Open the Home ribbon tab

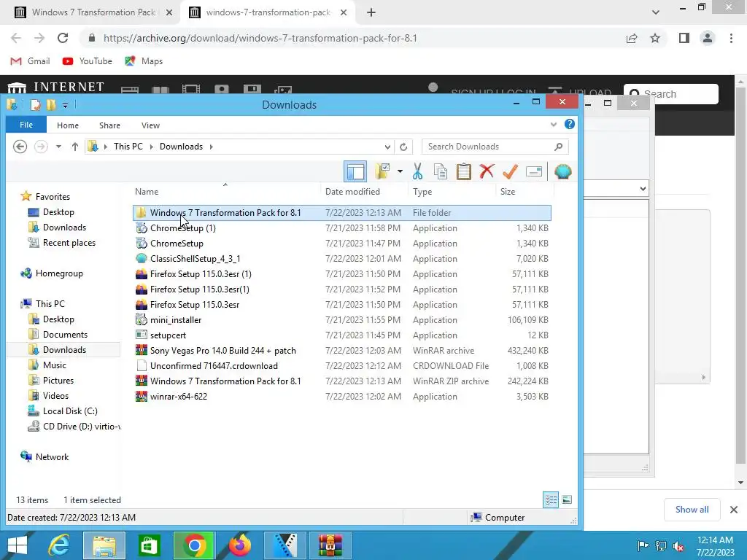(68, 125)
